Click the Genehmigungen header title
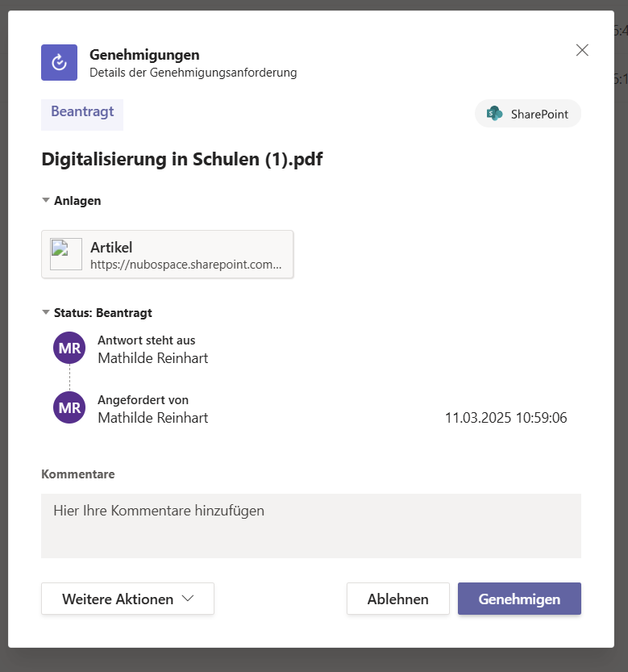 point(144,55)
